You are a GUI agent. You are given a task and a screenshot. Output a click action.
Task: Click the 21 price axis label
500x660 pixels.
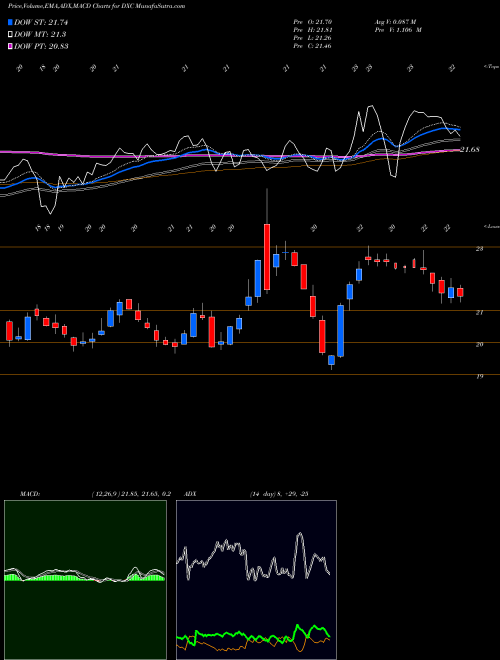(x=479, y=312)
